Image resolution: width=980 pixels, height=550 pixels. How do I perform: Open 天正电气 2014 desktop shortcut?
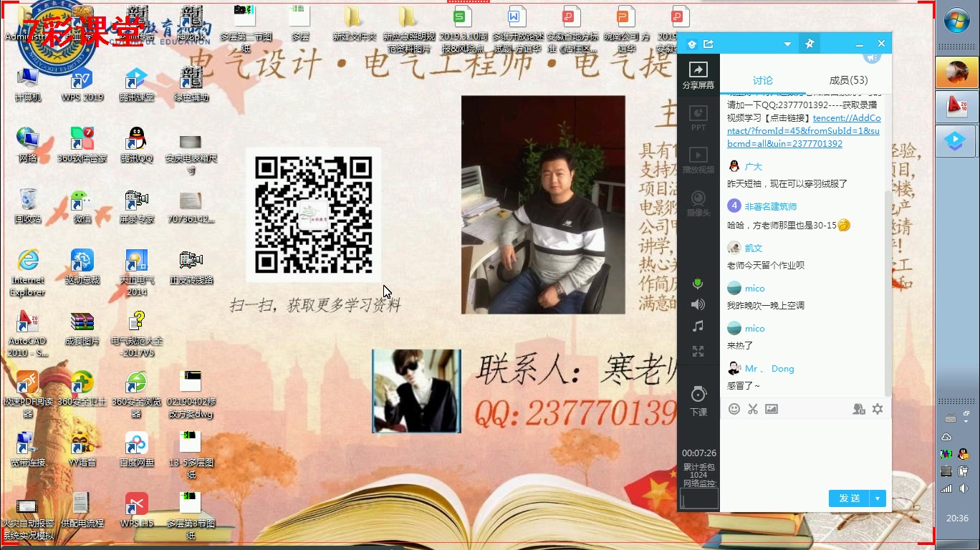(x=137, y=271)
